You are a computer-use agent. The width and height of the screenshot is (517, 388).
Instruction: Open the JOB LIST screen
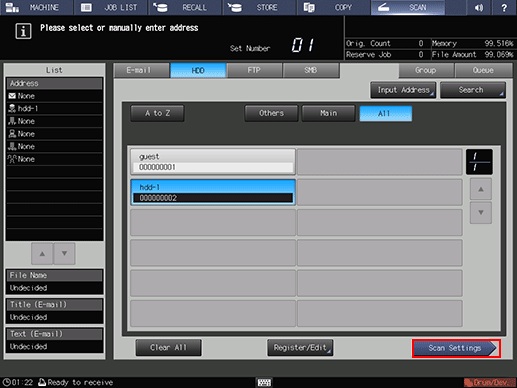click(x=110, y=7)
